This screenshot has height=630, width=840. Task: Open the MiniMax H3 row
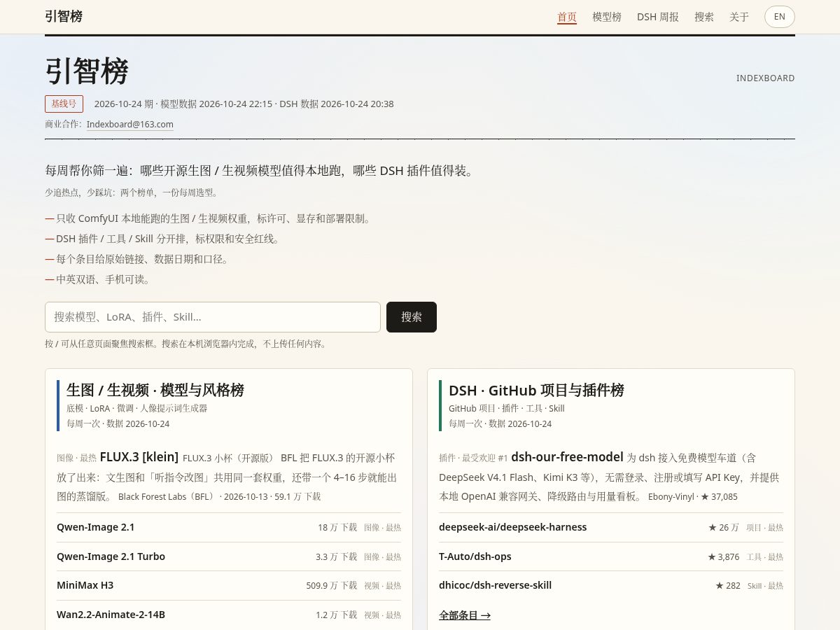point(229,585)
